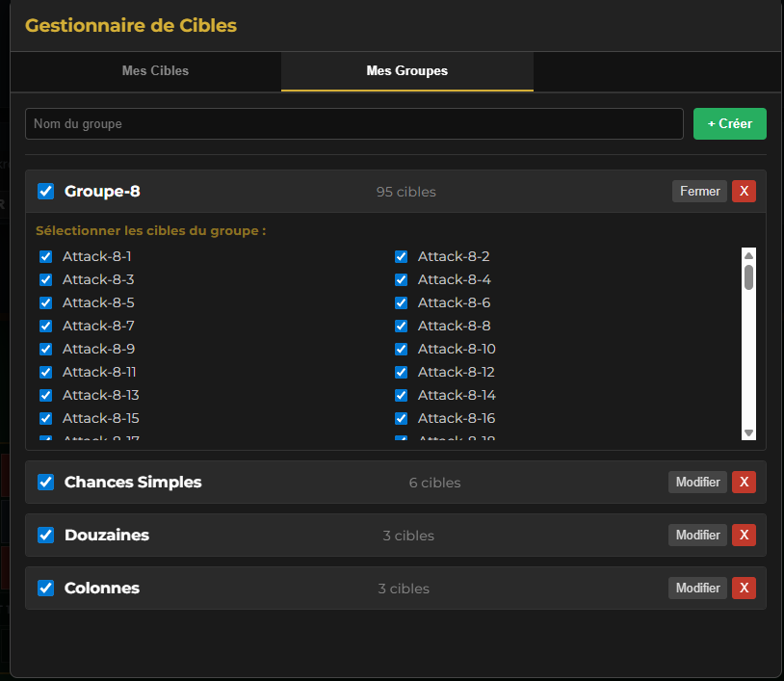Expand Douzaines via its Modifier button
Viewport: 784px width, 681px height.
(x=697, y=535)
